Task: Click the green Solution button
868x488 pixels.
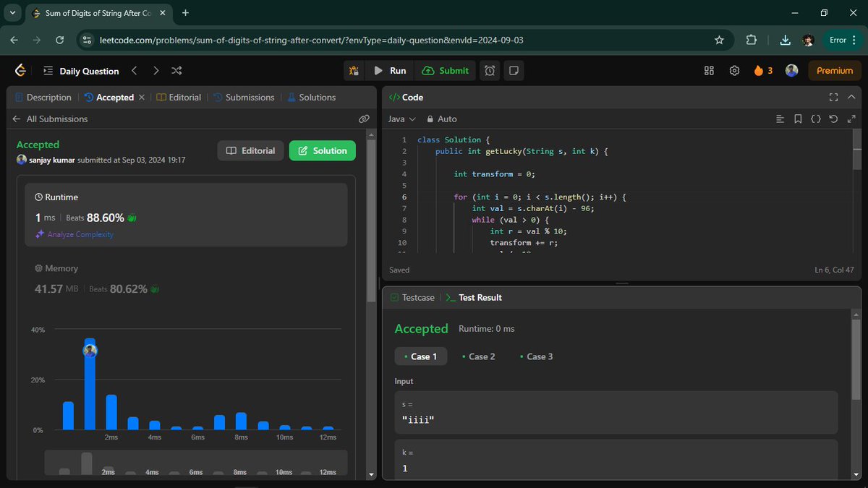Action: (323, 150)
